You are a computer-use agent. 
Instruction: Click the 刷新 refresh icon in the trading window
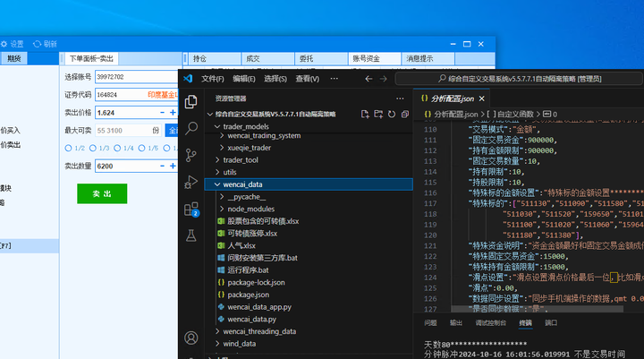[37, 44]
